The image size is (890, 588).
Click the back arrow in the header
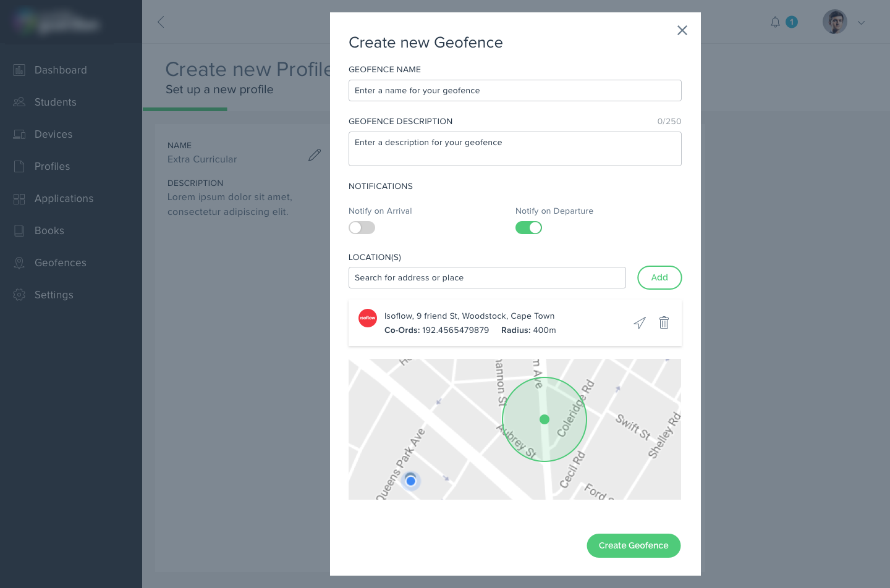point(161,22)
